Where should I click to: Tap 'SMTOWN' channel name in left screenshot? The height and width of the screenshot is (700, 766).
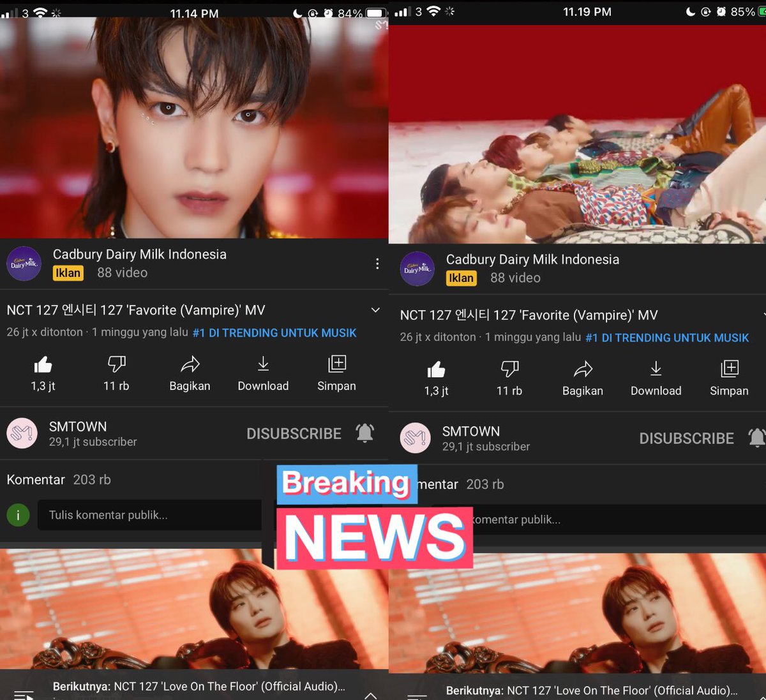pyautogui.click(x=78, y=426)
